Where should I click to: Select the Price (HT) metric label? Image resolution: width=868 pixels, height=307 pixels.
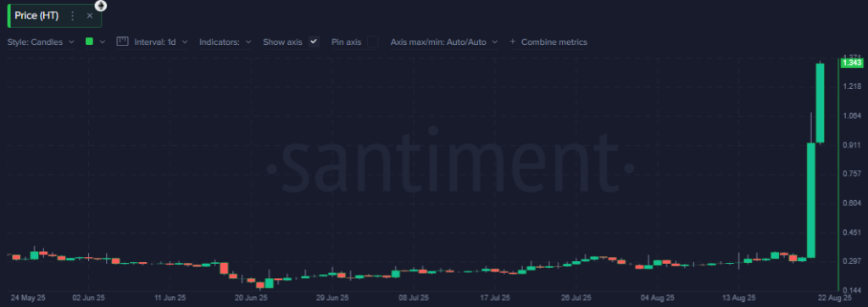[x=36, y=15]
